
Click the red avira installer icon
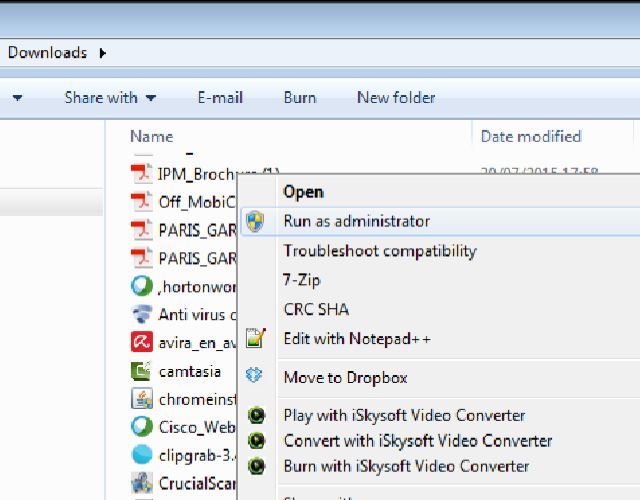(x=142, y=342)
